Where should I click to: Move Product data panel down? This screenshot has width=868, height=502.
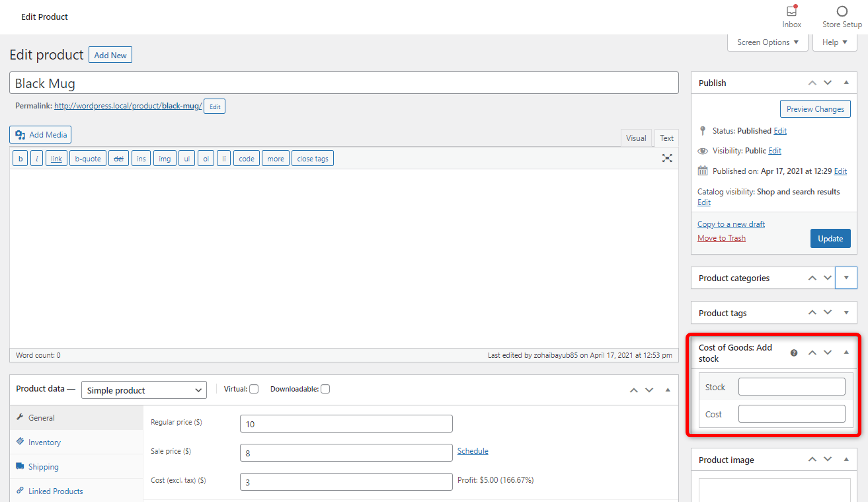coord(649,390)
